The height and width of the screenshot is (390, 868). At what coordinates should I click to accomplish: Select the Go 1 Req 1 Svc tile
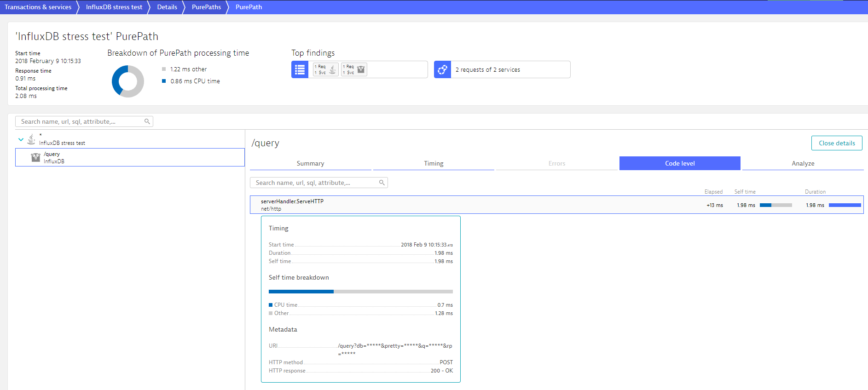(354, 69)
